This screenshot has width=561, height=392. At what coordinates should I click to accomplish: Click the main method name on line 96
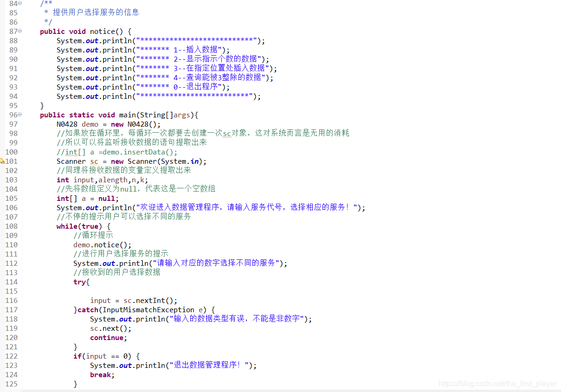coord(128,115)
